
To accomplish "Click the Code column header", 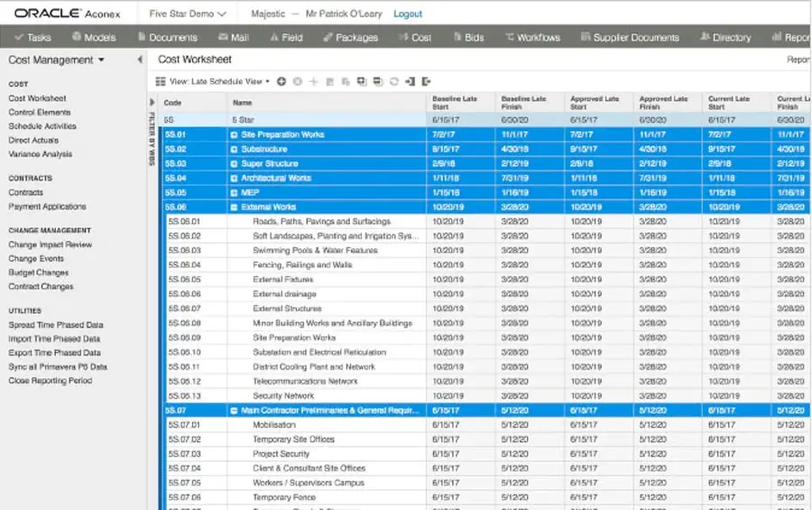I will click(172, 103).
